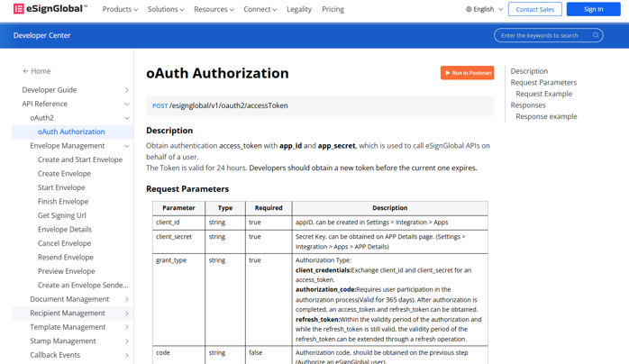The image size is (629, 364).
Task: Jump to Request Parameters in outline
Action: [x=543, y=83]
